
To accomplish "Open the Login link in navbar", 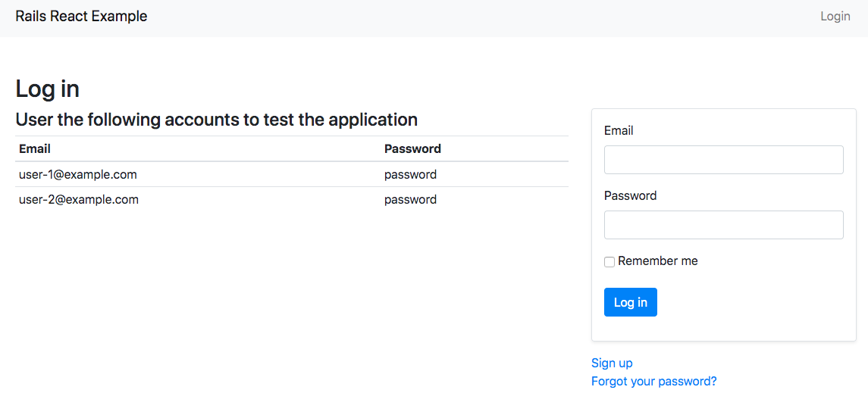I will [835, 16].
